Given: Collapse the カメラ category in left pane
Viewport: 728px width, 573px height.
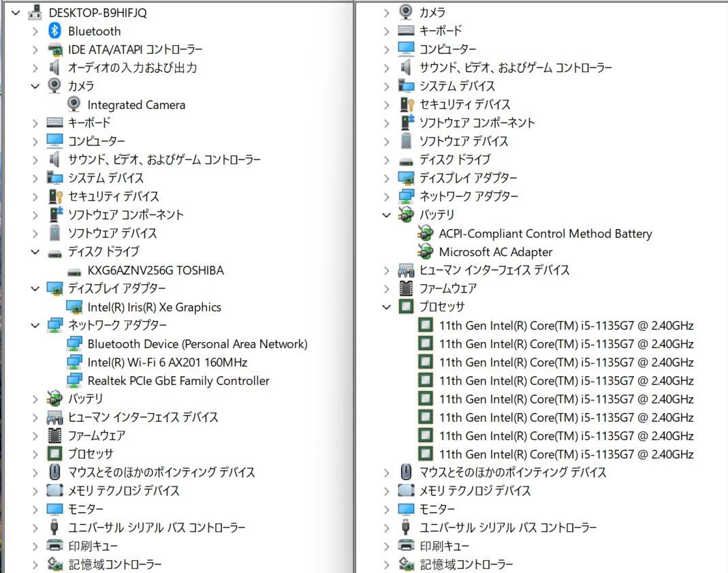Looking at the screenshot, I should 35,86.
